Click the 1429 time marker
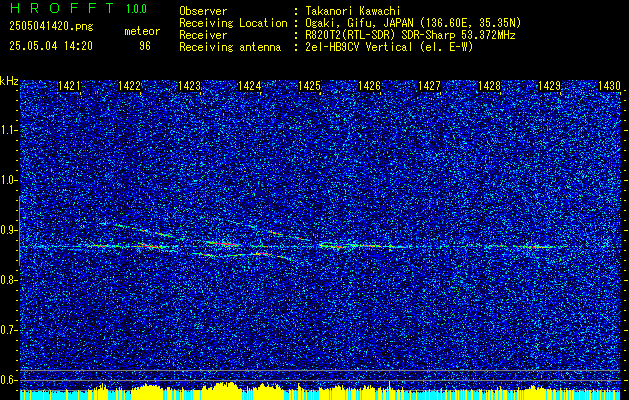629x400 pixels. click(550, 86)
